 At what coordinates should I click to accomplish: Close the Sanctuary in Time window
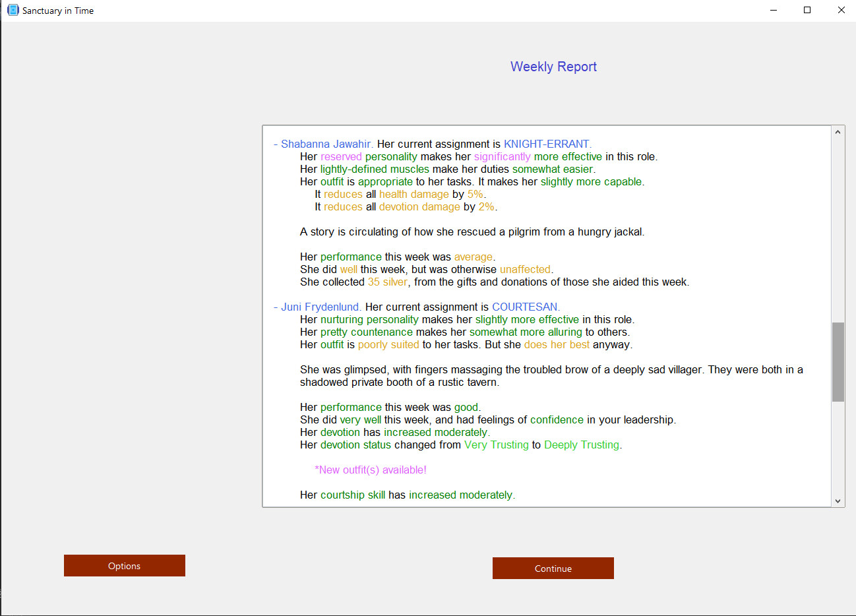pos(841,10)
